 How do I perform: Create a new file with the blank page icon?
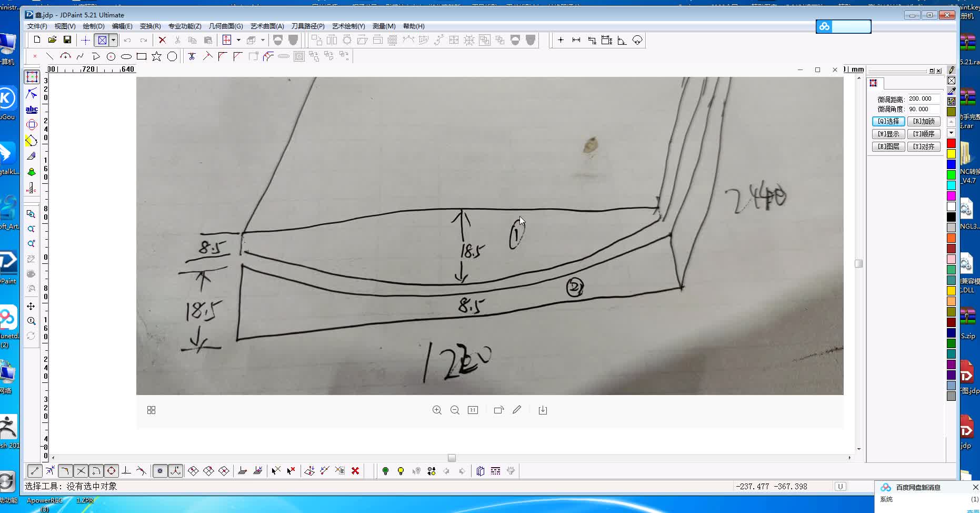pos(37,40)
